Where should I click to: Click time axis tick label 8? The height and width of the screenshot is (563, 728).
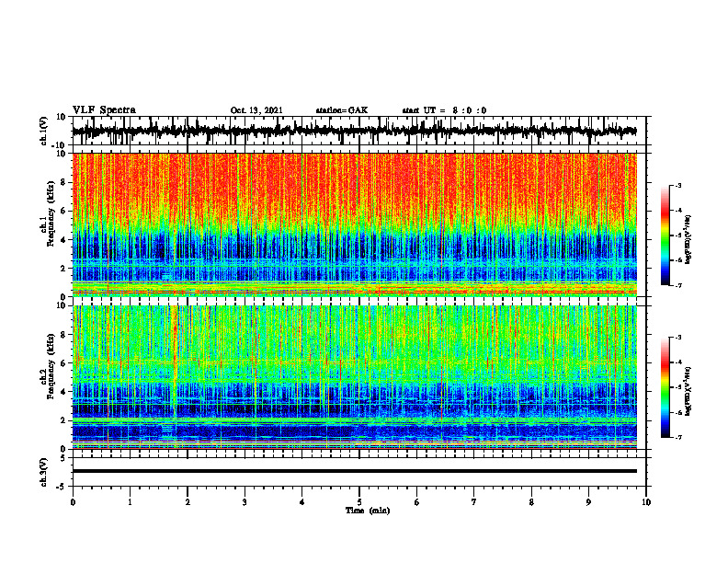pos(531,502)
